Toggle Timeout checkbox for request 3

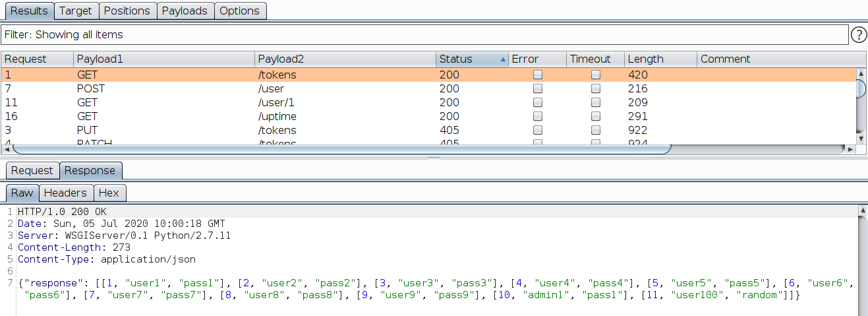tap(596, 130)
